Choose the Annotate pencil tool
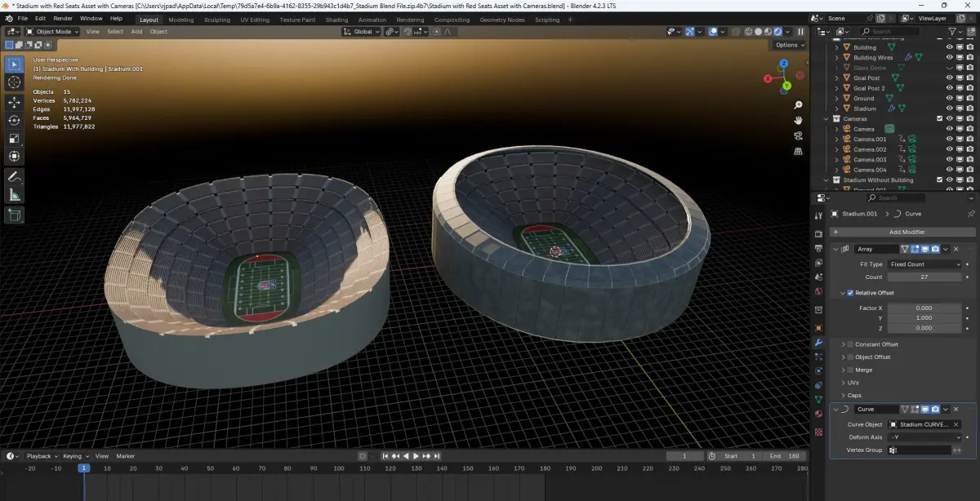This screenshot has height=501, width=980. (14, 176)
